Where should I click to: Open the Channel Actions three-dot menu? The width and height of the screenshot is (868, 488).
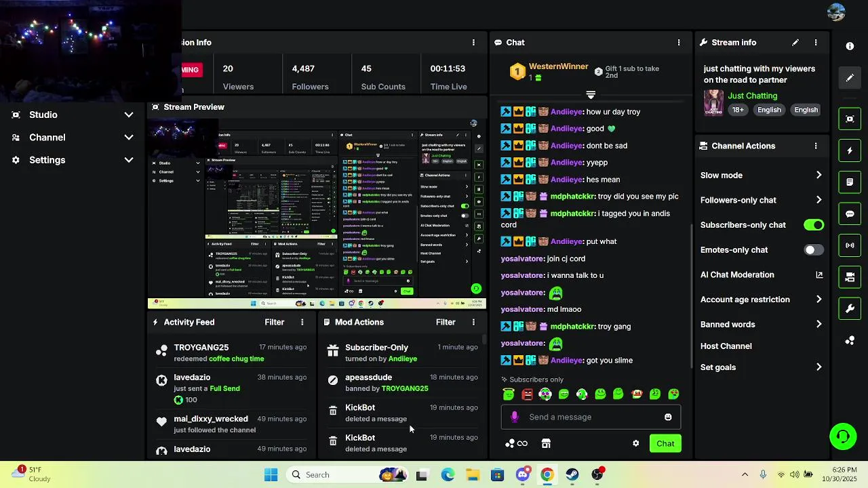pyautogui.click(x=816, y=146)
